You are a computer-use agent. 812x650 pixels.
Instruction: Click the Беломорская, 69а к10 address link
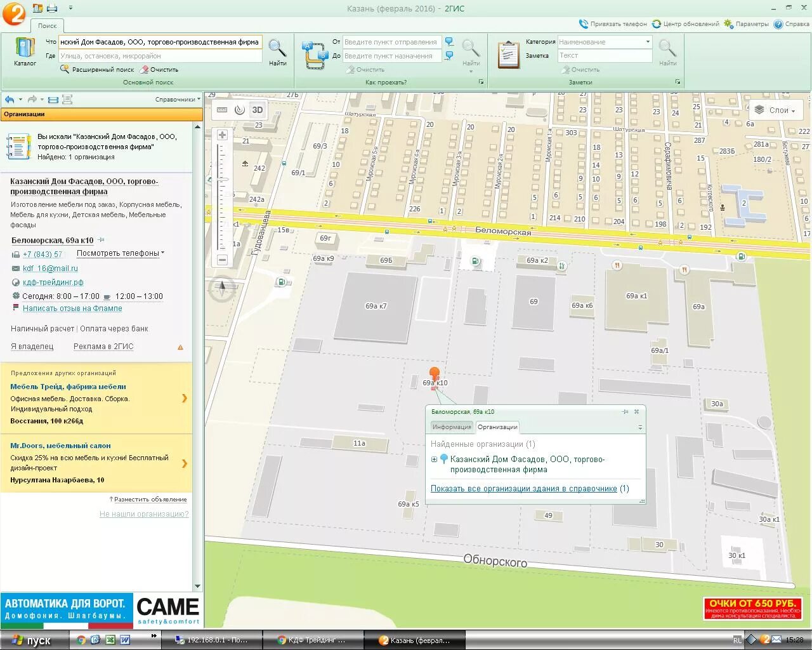point(52,241)
